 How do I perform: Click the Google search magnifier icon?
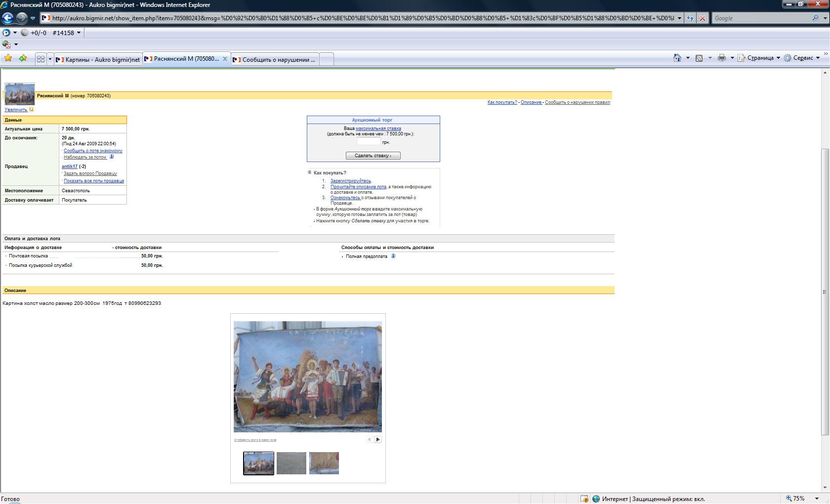[815, 18]
